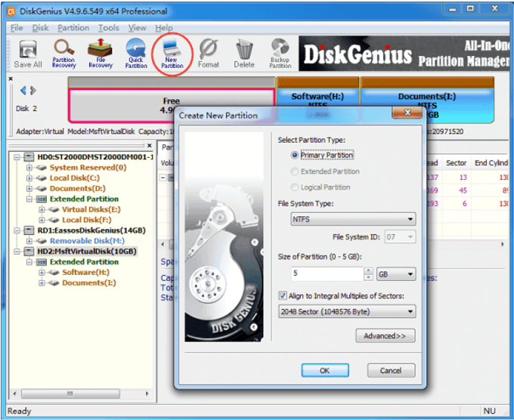The width and height of the screenshot is (514, 420).
Task: Click the New Partition toolbar icon
Action: pos(172,53)
